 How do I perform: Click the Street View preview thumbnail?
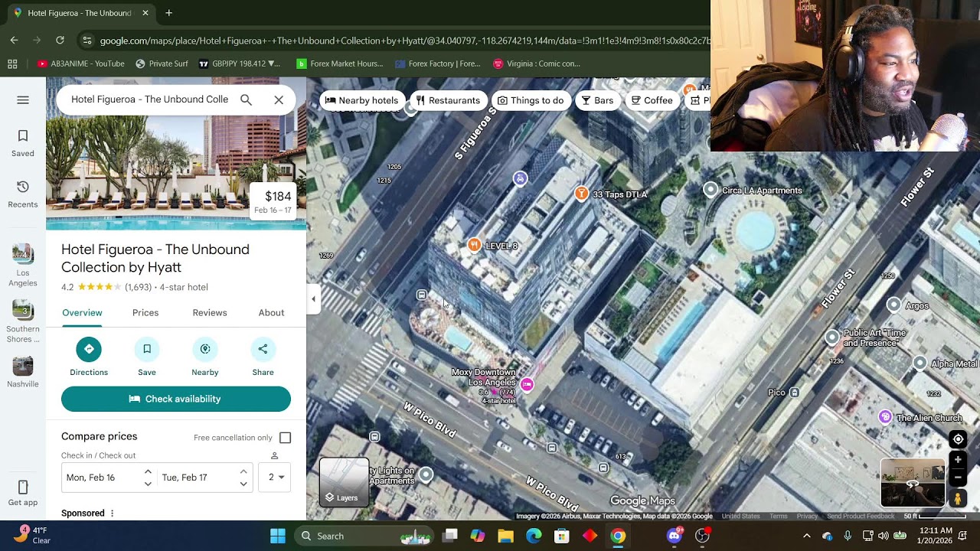pos(913,483)
